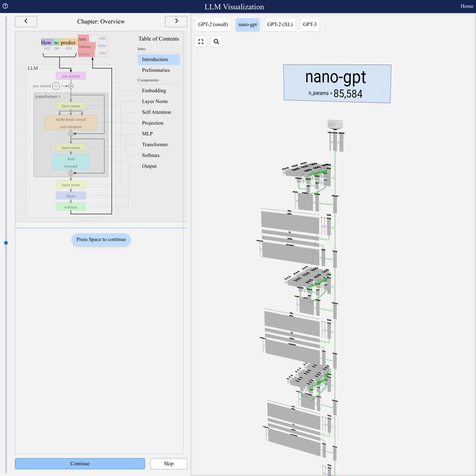Open the magnifier search tool
The width and height of the screenshot is (476, 476).
(216, 41)
